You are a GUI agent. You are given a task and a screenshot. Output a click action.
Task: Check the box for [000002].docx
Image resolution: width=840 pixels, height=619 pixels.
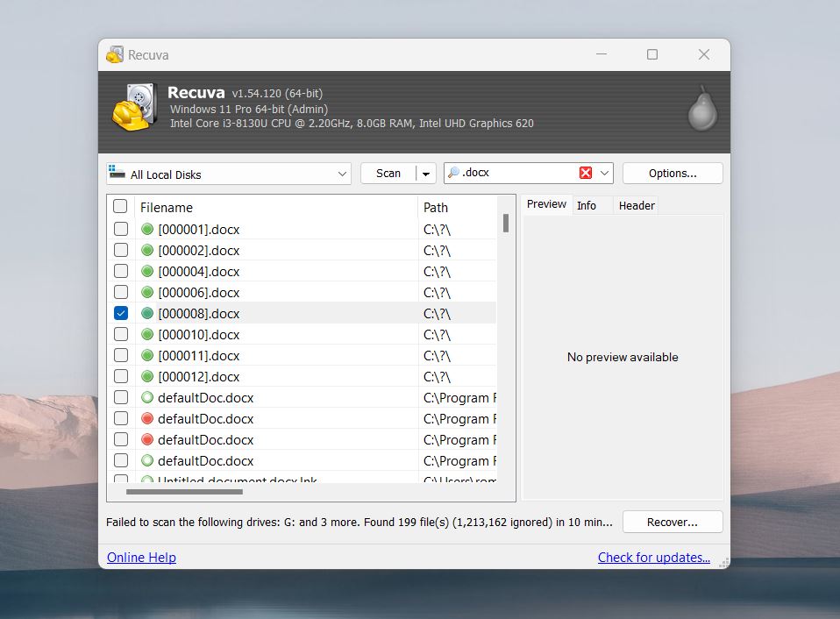[x=121, y=250]
